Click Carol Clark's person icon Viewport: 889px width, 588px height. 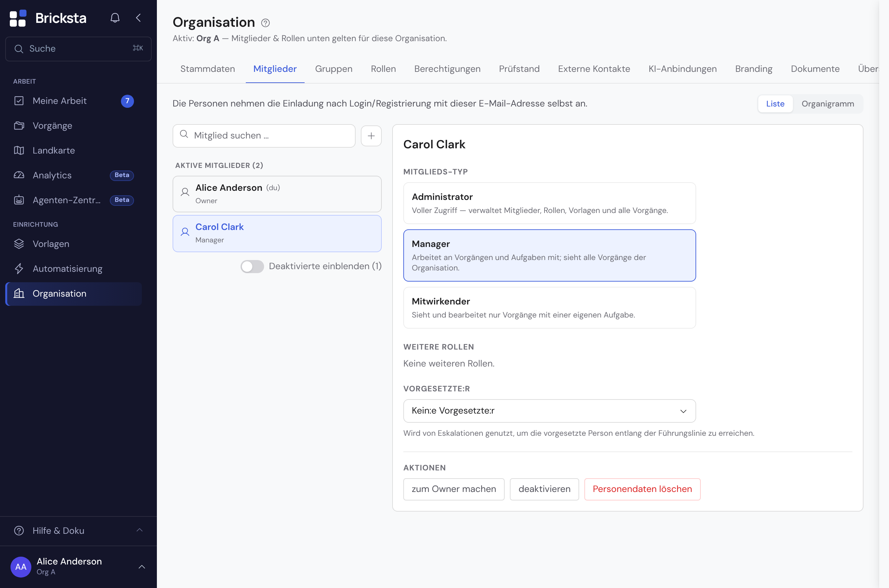(x=185, y=232)
